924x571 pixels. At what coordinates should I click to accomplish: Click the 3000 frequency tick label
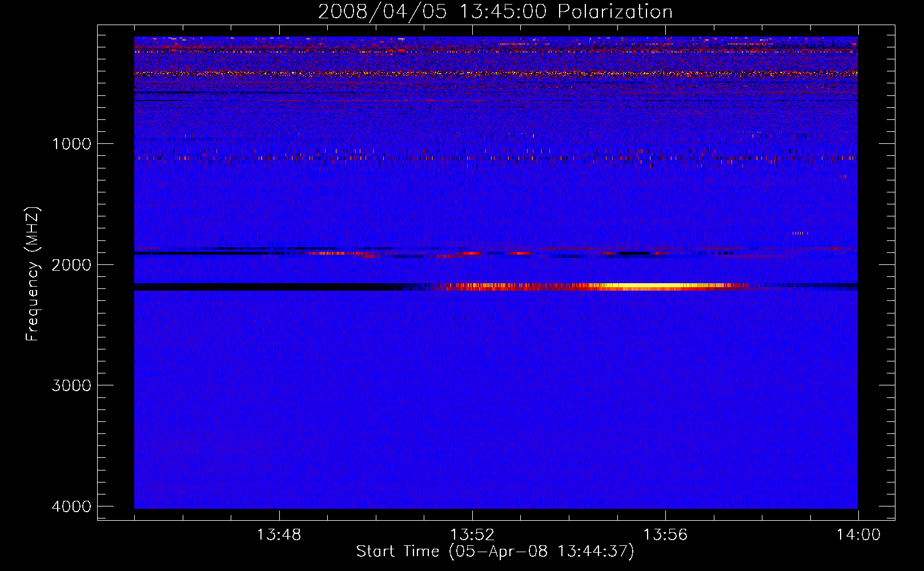click(71, 385)
